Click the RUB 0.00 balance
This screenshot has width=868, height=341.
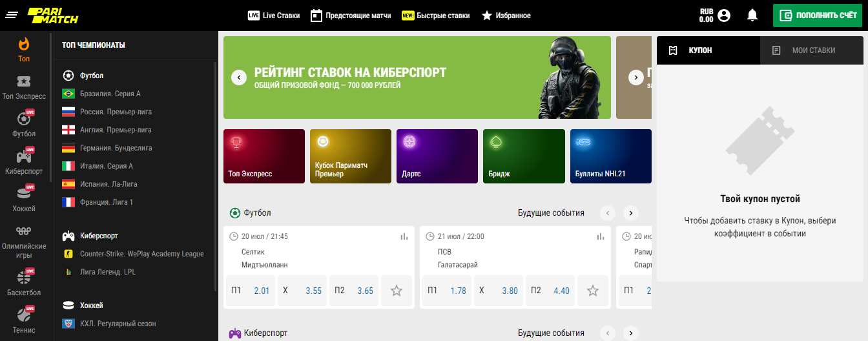[706, 15]
